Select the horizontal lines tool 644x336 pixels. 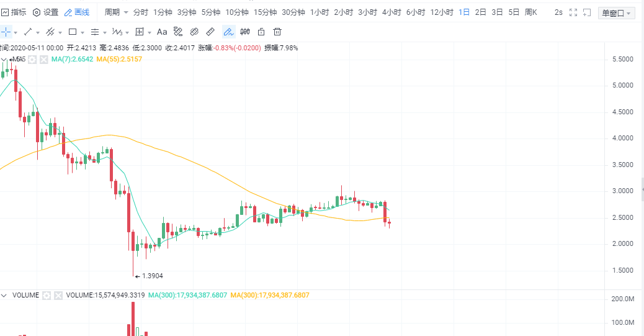tap(95, 32)
